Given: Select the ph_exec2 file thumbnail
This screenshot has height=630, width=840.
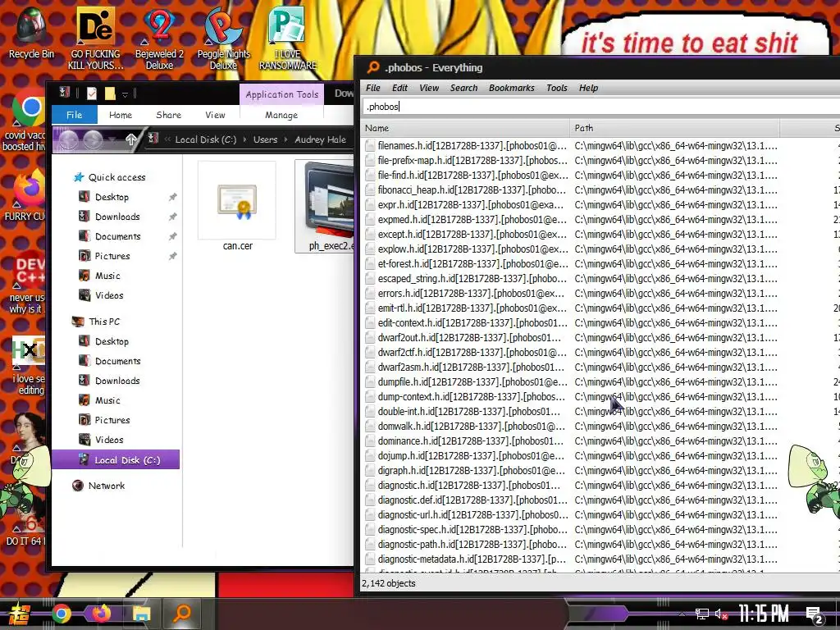Looking at the screenshot, I should point(324,207).
